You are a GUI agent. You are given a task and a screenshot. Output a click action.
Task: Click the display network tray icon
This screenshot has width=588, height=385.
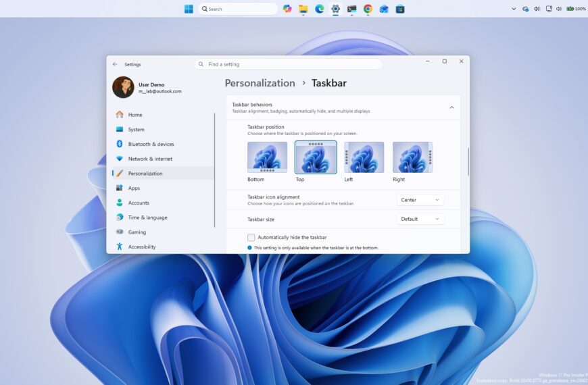click(549, 9)
